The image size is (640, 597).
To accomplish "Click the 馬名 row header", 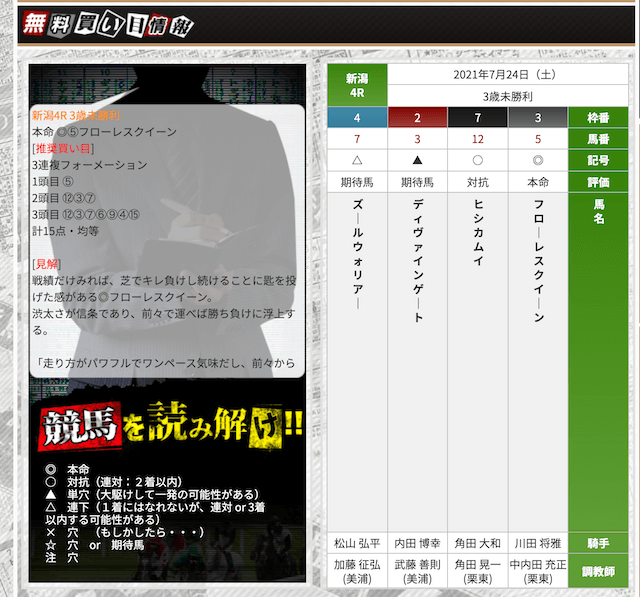I will tap(598, 362).
